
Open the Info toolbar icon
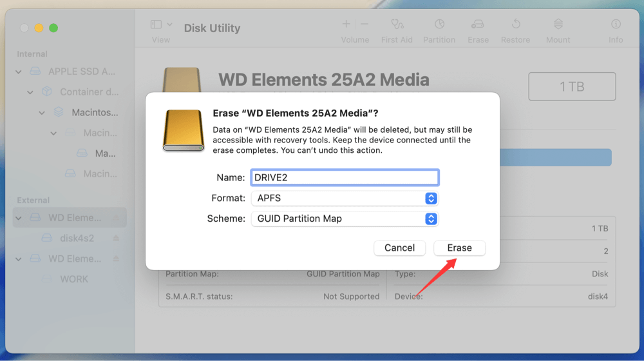click(616, 24)
